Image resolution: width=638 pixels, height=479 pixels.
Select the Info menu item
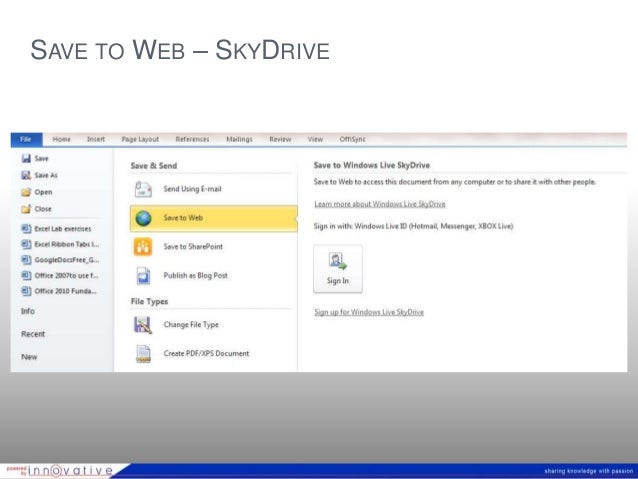tap(28, 311)
